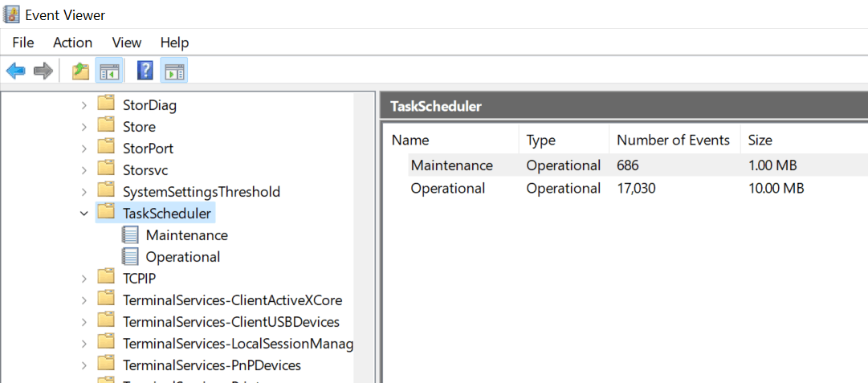Sort by Number of Events column header
868x383 pixels.
pyautogui.click(x=674, y=141)
